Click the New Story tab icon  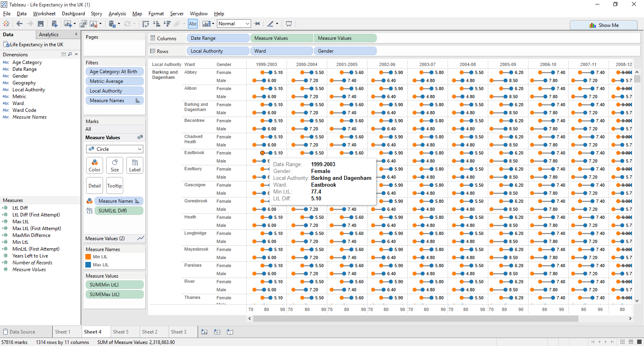click(230, 332)
